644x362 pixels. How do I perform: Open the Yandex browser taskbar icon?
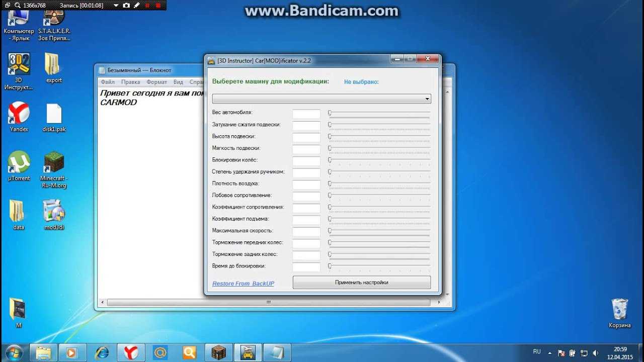(x=131, y=352)
